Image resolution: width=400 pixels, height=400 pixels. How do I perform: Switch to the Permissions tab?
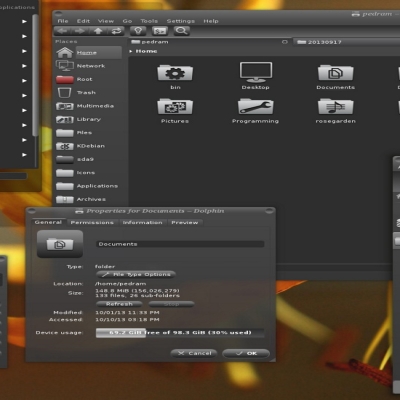pyautogui.click(x=92, y=222)
